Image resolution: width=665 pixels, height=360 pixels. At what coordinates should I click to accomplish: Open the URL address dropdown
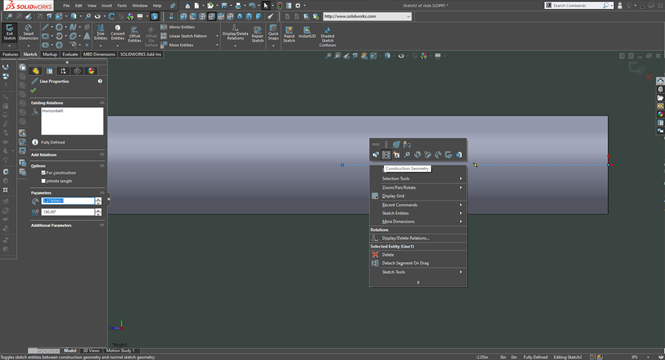(x=408, y=17)
